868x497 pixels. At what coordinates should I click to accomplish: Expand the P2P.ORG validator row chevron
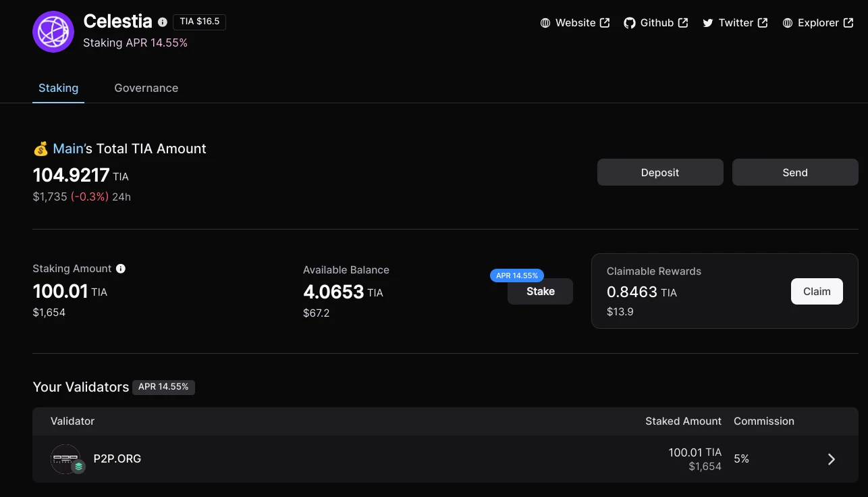(x=832, y=459)
